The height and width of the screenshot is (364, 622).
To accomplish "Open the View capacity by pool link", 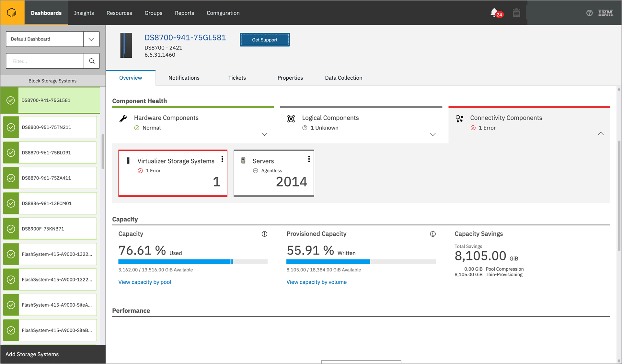I will tap(145, 282).
